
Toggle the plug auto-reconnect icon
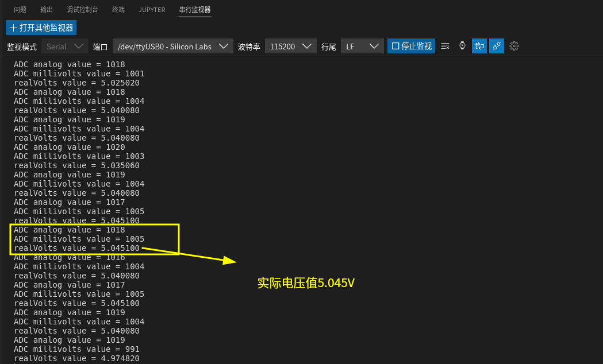pyautogui.click(x=497, y=46)
